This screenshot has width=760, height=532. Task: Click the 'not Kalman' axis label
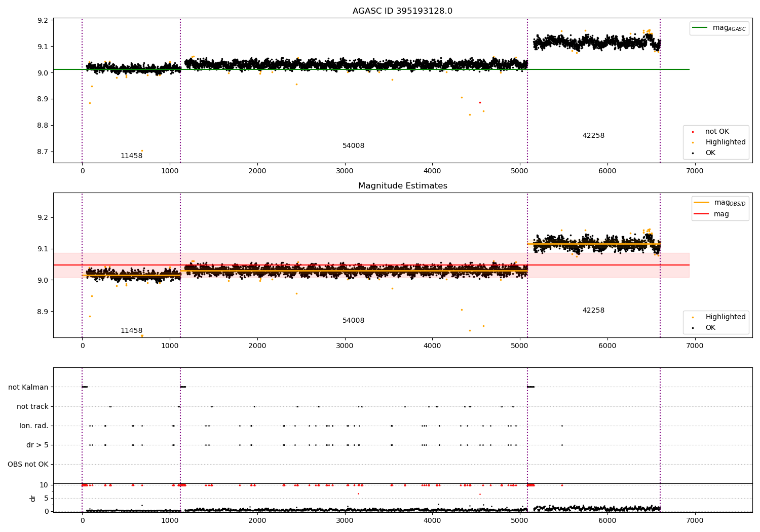point(28,388)
